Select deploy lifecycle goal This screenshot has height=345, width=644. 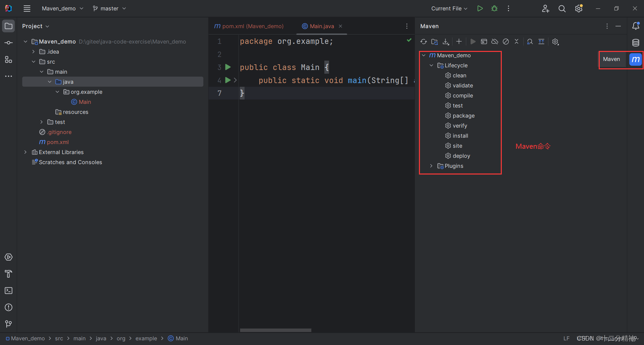coord(458,156)
